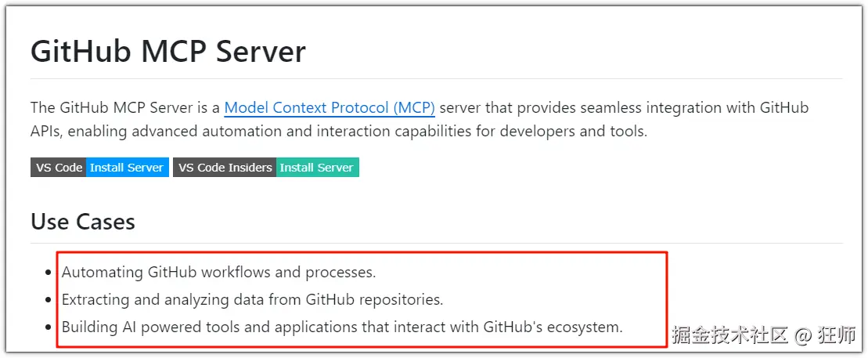
Task: Click the VS Code Insiders badge label
Action: point(225,168)
